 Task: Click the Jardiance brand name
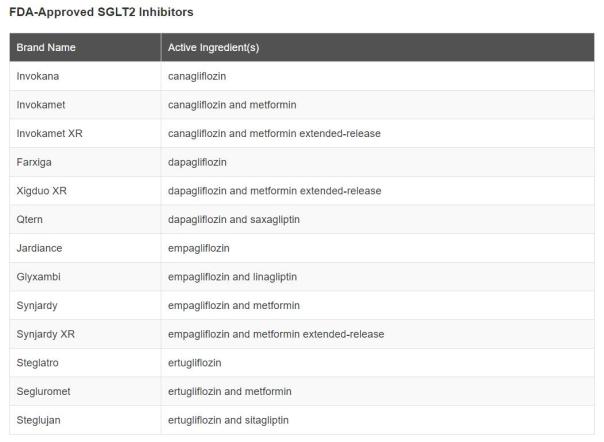click(39, 248)
